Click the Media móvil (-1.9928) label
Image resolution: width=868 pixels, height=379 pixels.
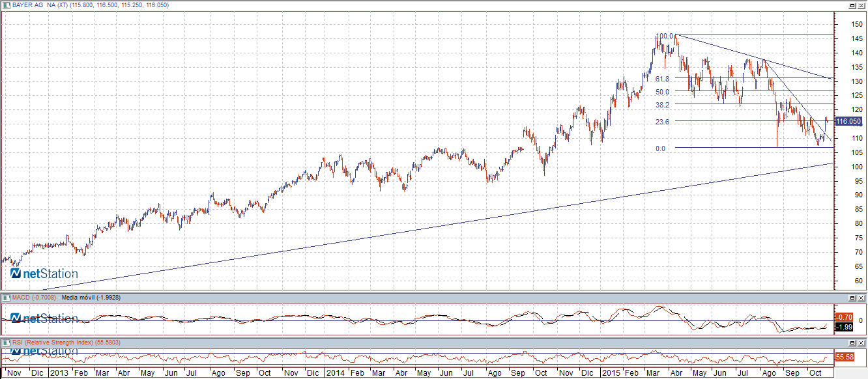pos(91,298)
